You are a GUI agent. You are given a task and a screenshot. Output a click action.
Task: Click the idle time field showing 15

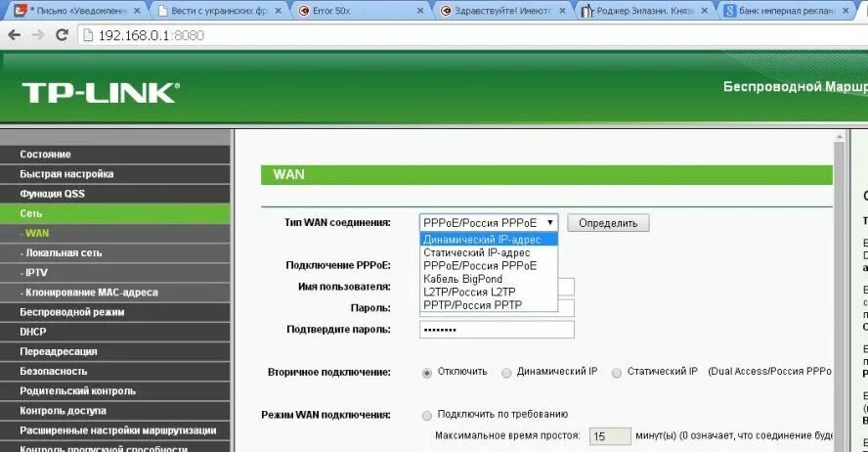[610, 436]
